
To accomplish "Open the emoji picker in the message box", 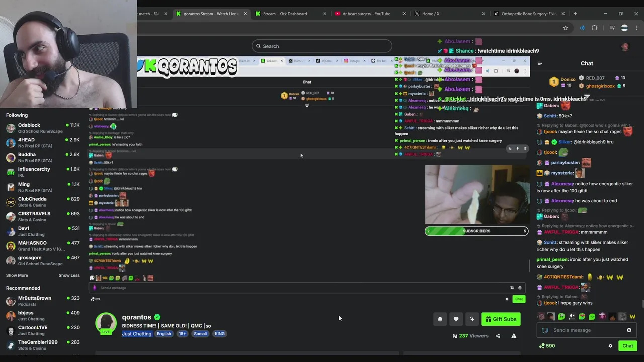I will pyautogui.click(x=629, y=330).
